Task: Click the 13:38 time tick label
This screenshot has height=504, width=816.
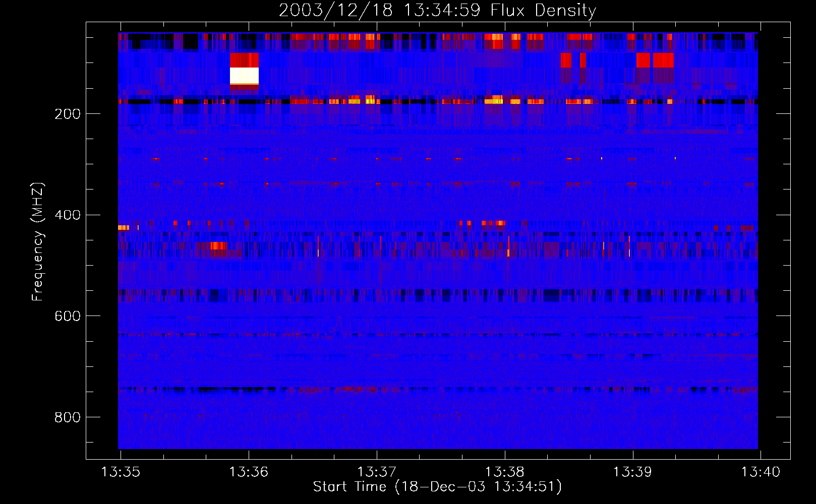Action: point(505,472)
